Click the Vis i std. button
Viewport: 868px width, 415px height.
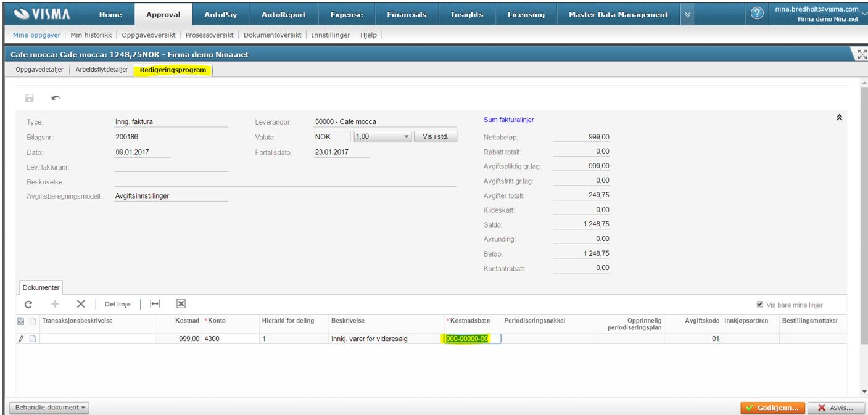435,137
